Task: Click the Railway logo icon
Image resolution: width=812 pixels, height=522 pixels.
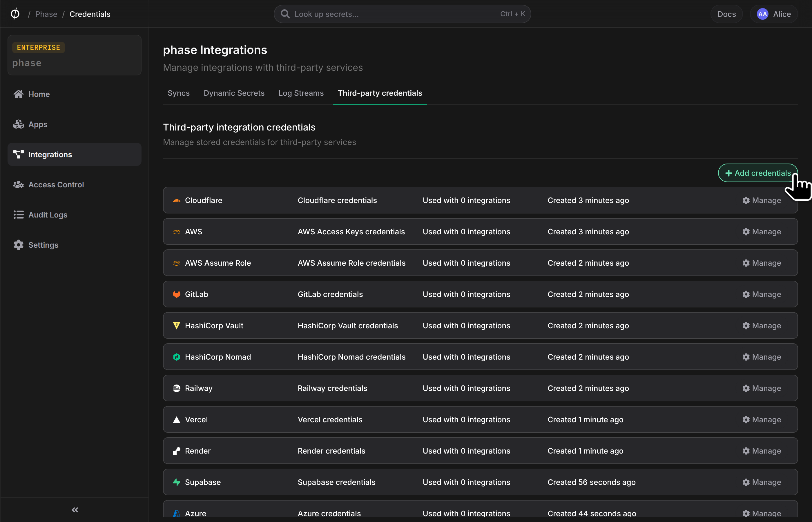Action: 177,388
